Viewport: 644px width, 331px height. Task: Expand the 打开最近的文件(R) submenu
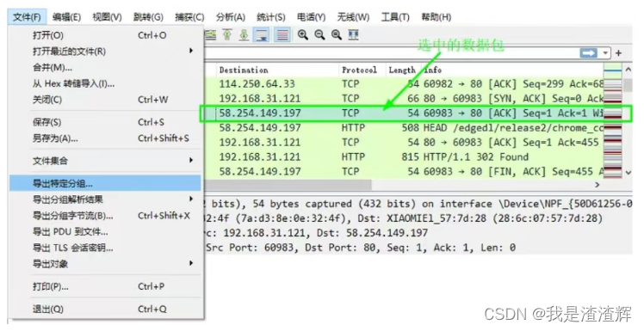[106, 52]
